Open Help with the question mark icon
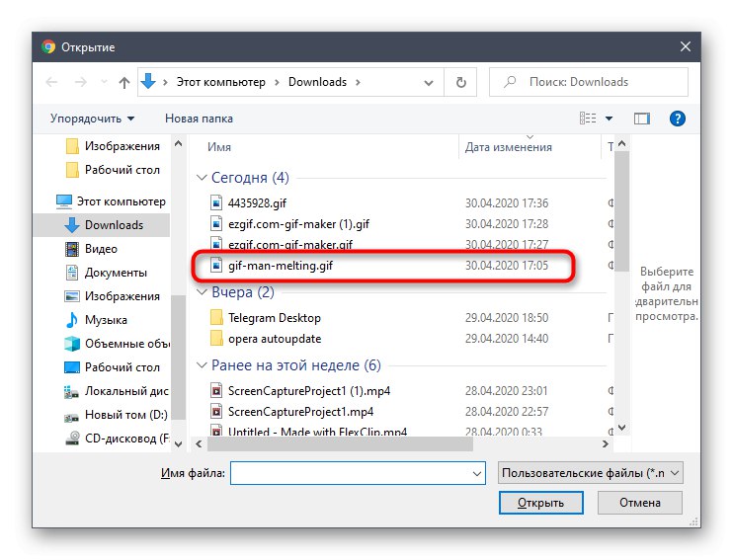This screenshot has width=733, height=560. (678, 119)
